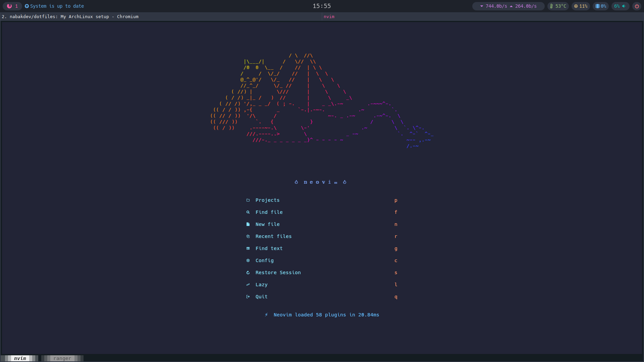
Task: Click the 11% CPU usage value
Action: tap(584, 6)
